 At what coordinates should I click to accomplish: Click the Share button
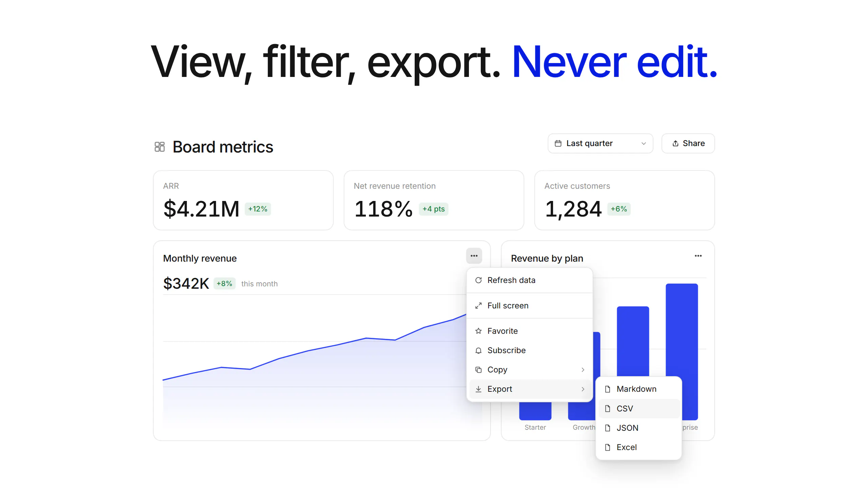coord(688,143)
